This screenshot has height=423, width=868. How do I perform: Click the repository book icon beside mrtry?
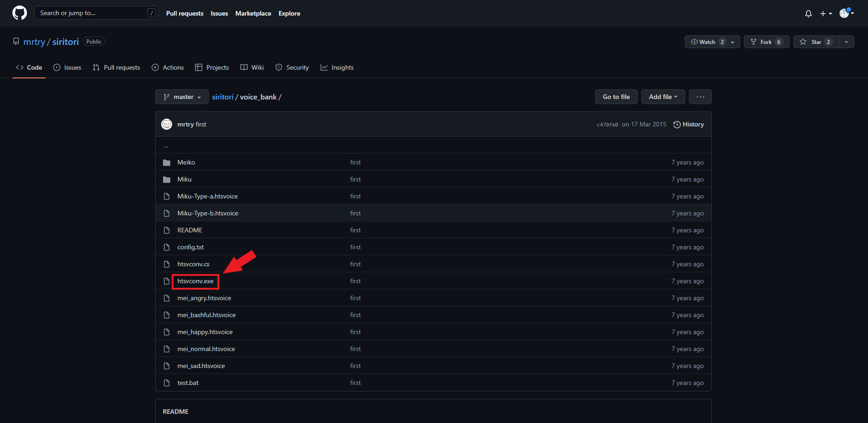click(x=16, y=41)
